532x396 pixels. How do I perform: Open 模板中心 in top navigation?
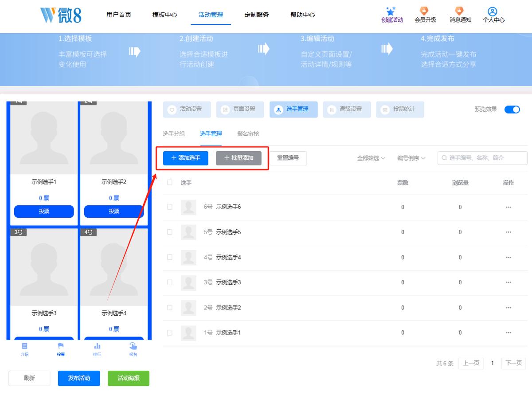(165, 15)
